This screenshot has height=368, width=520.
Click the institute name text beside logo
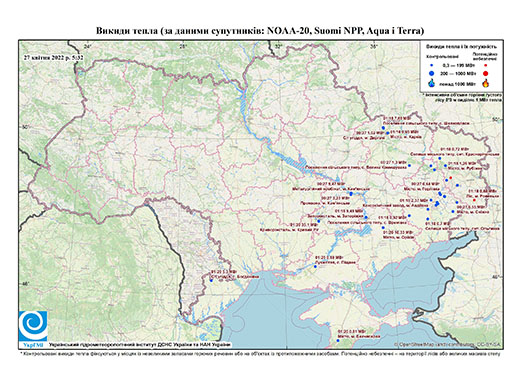pos(140,345)
